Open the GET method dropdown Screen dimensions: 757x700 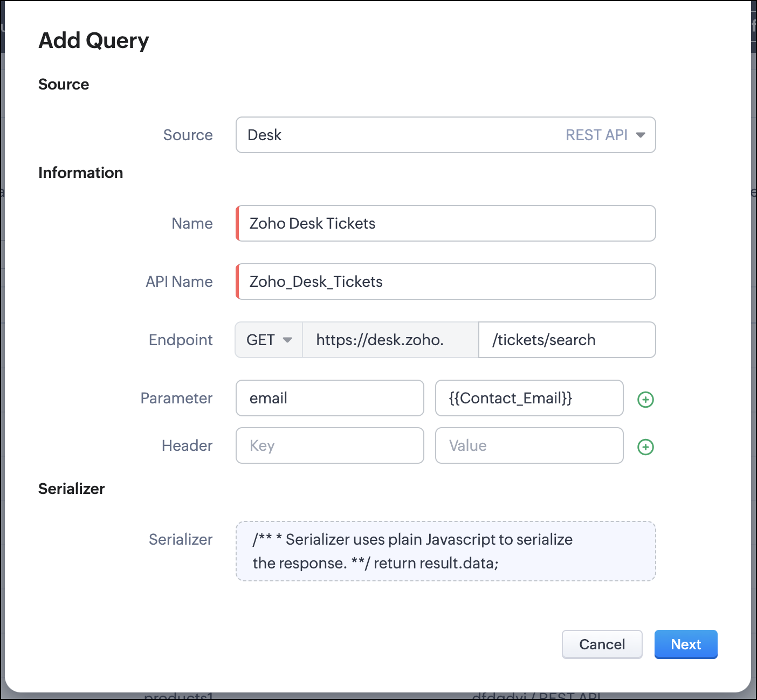point(269,340)
